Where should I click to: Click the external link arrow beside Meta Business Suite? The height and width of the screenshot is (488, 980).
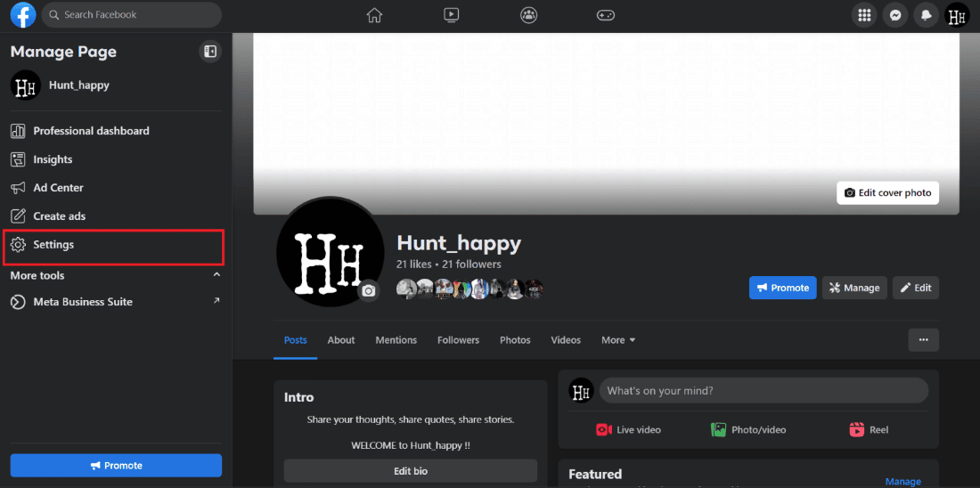tap(216, 301)
